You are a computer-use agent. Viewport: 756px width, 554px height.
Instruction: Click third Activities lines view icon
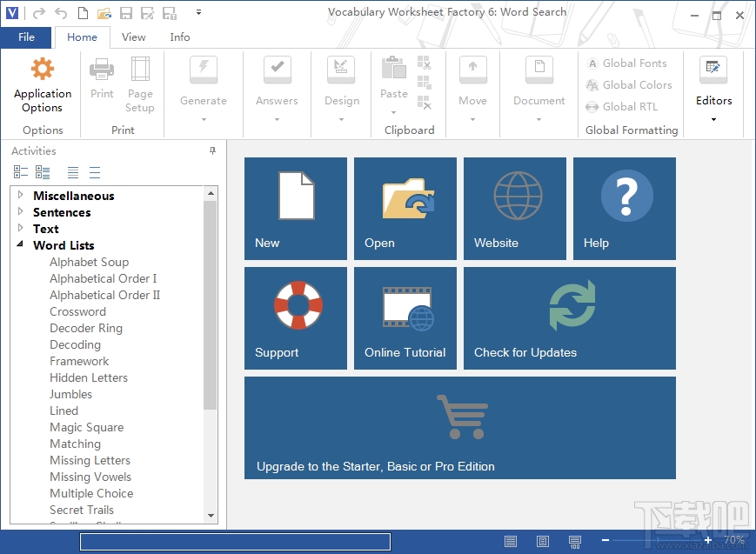(73, 172)
